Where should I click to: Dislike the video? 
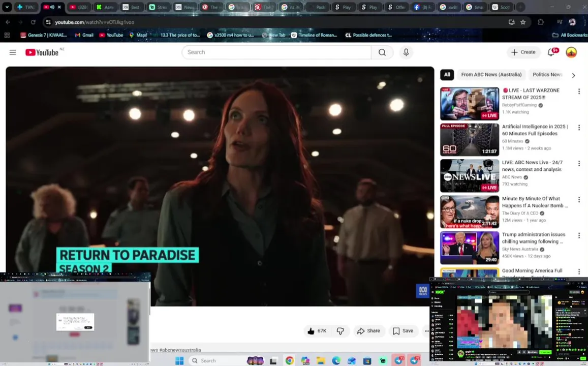341,331
